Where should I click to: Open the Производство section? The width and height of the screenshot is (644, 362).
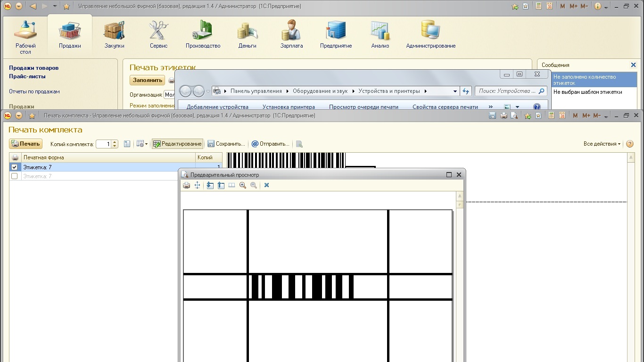[203, 35]
